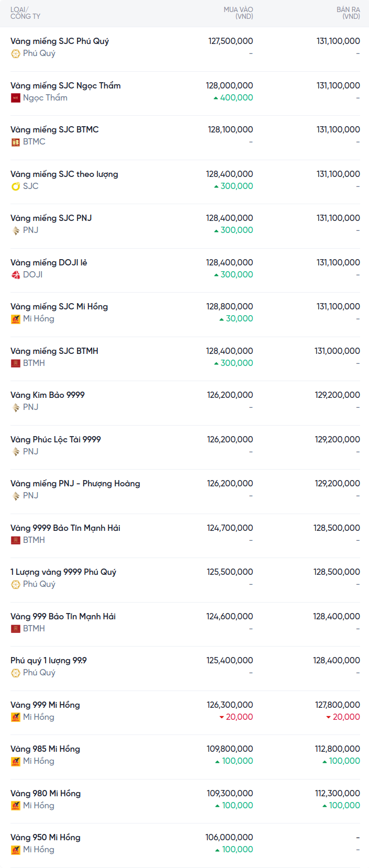Click the green 400,000 price increase indicator
The width and height of the screenshot is (369, 868).
click(x=233, y=98)
